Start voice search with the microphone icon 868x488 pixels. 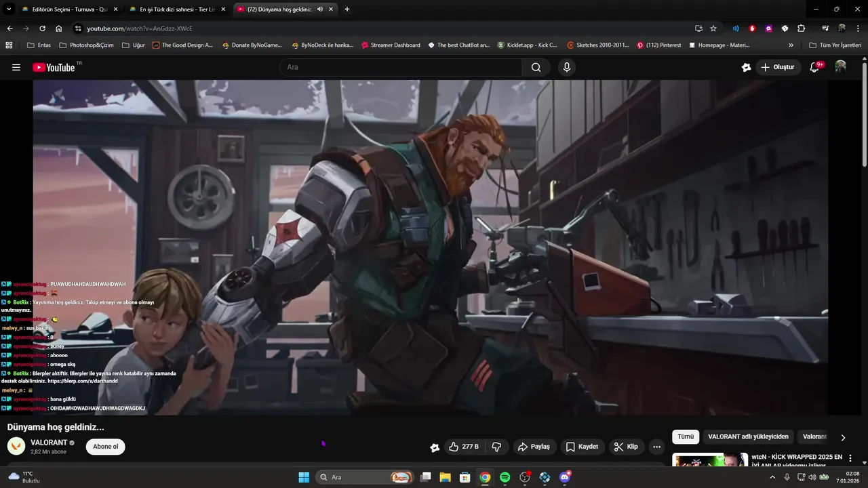(x=567, y=67)
